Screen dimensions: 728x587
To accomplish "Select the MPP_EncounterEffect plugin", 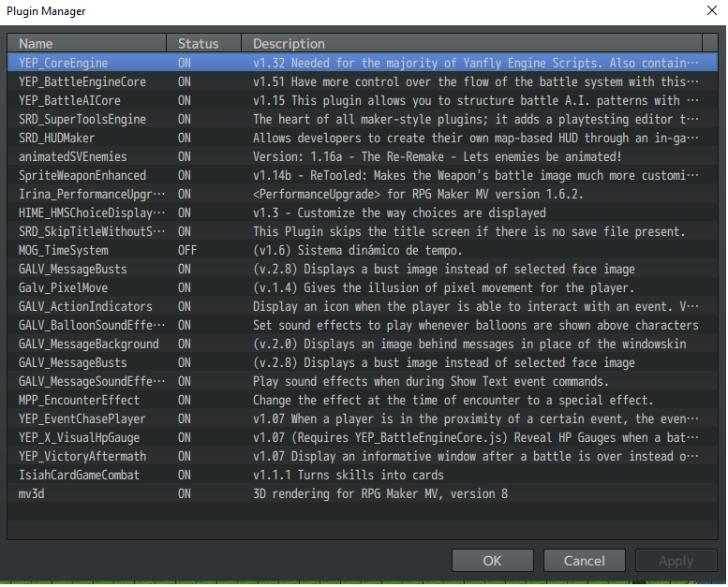I will click(x=363, y=400).
